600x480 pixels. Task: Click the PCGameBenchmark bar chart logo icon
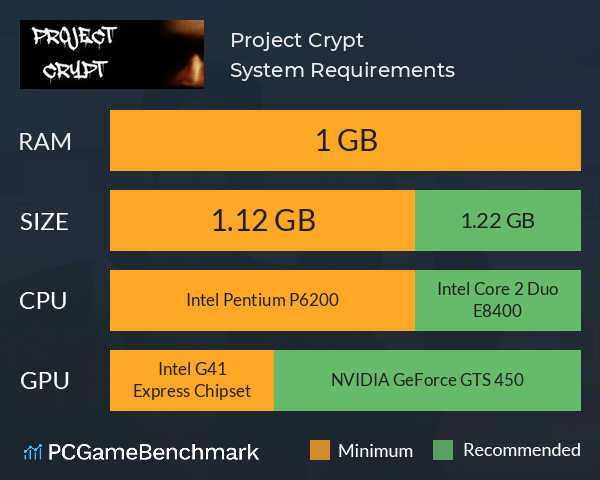tap(33, 452)
